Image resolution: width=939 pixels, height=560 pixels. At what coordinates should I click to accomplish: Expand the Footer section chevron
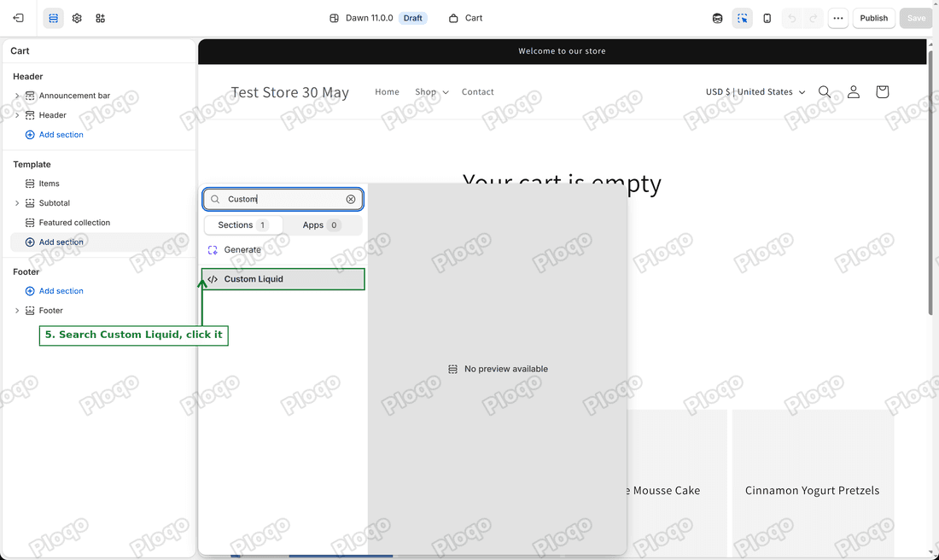coord(17,310)
